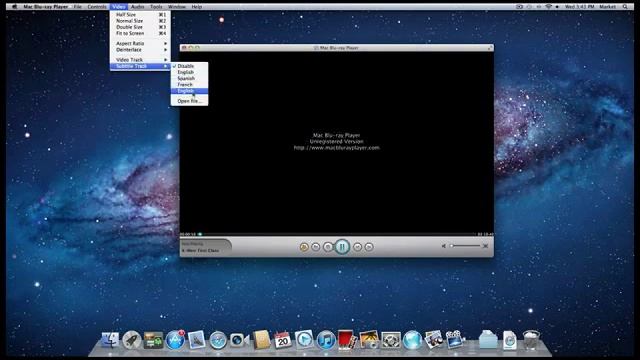Click the Wi-Fi status icon in the menu bar
This screenshot has width=640, height=360.
tap(549, 7)
